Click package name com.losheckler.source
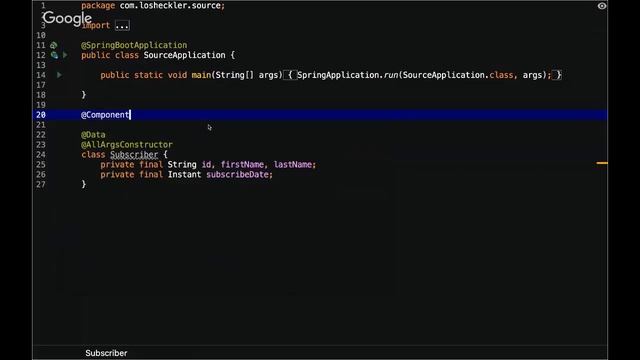This screenshot has width=640, height=360. click(x=170, y=6)
